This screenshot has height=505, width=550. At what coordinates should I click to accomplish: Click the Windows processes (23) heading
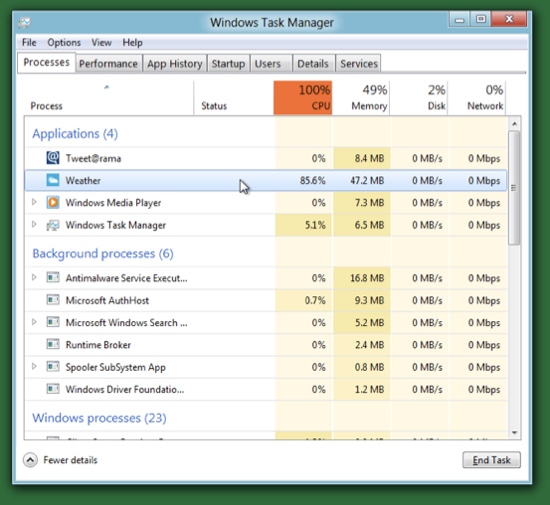click(99, 418)
